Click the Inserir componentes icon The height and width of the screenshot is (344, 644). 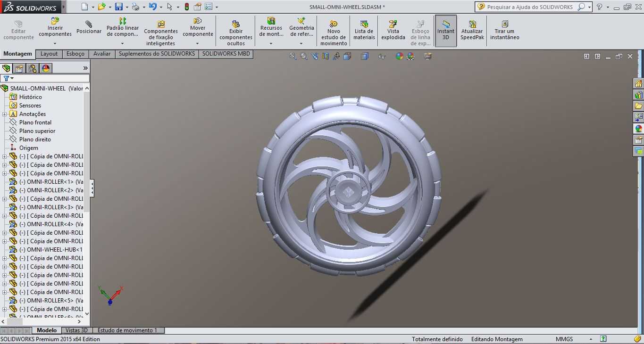(x=55, y=21)
